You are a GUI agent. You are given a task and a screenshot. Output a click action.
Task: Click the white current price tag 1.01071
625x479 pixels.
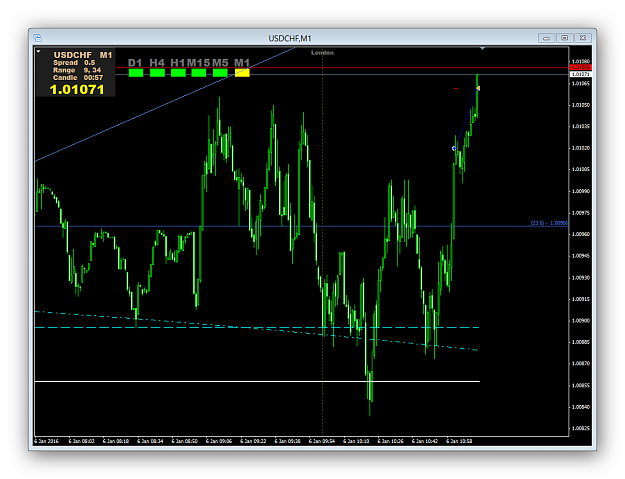click(x=580, y=75)
